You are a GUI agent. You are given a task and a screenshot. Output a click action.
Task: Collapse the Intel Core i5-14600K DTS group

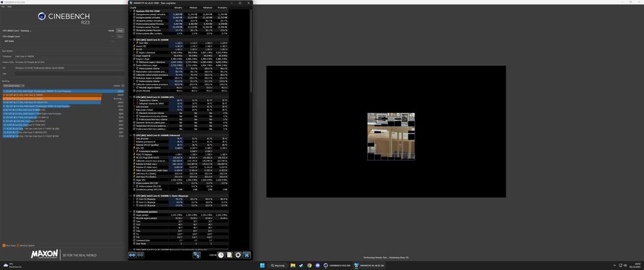click(x=131, y=97)
